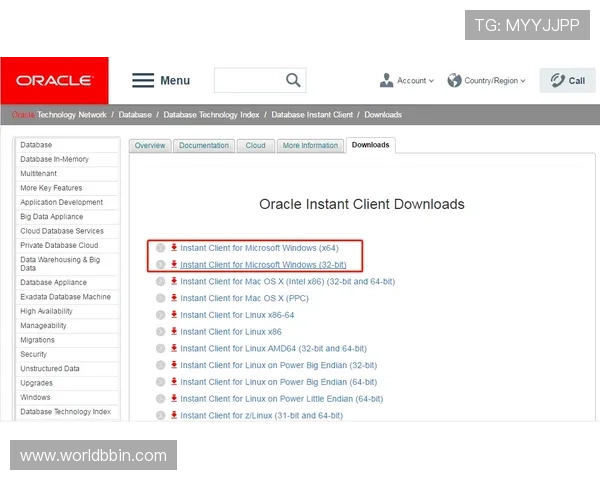Open Instant Client for Linux AMD64 link
The height and width of the screenshot is (480, 600).
coord(273,349)
